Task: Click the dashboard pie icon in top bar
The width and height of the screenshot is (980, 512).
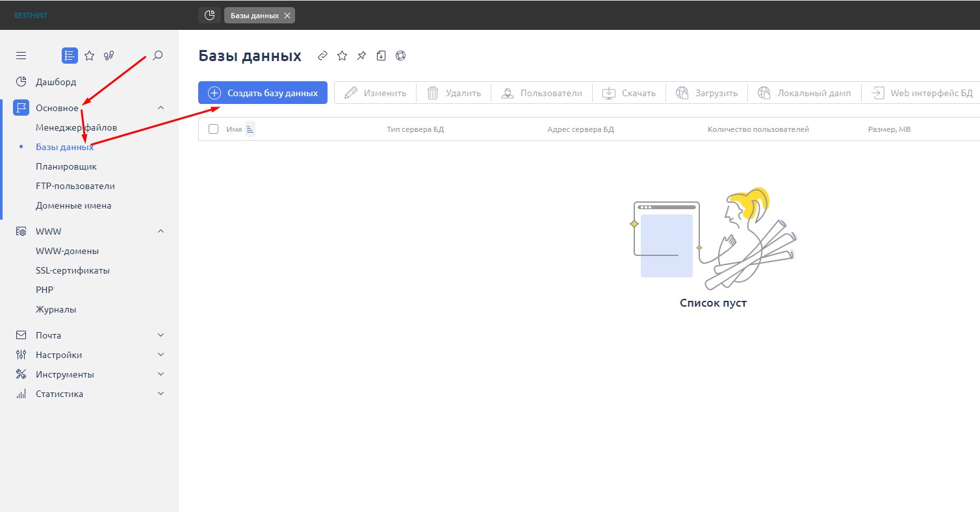Action: 209,15
